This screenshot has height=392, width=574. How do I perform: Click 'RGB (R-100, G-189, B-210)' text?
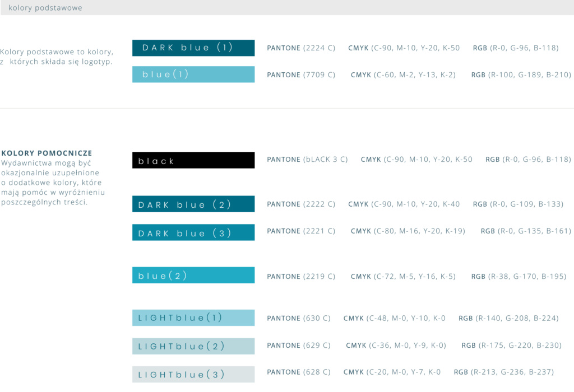(x=521, y=75)
